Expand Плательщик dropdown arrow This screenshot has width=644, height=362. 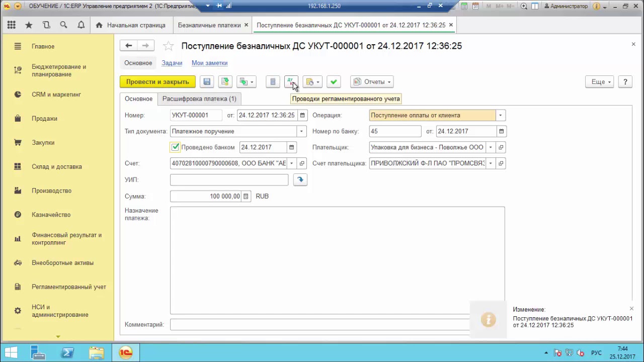491,147
